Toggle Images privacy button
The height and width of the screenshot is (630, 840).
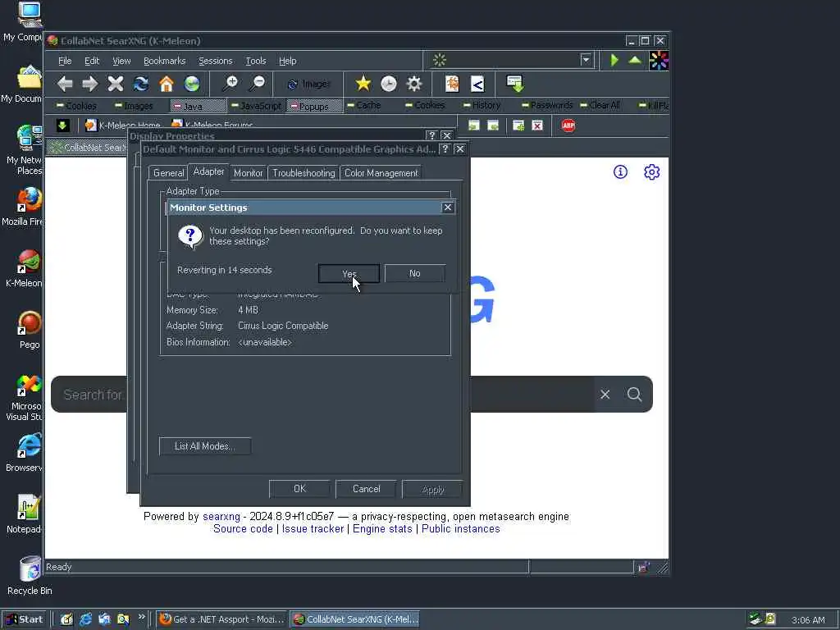coord(134,106)
